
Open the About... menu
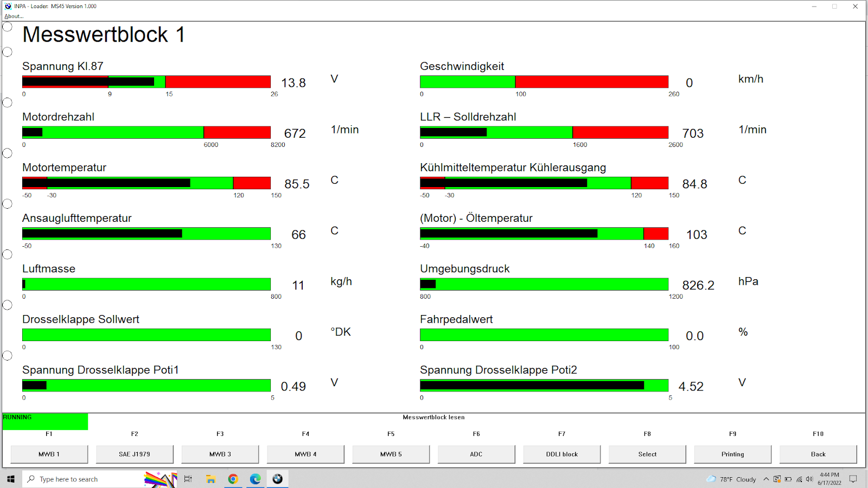click(14, 16)
